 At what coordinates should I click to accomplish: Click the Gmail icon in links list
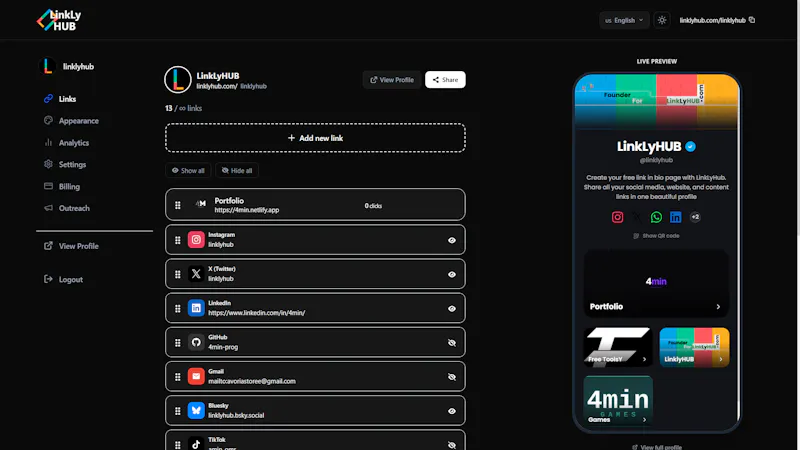coord(196,377)
